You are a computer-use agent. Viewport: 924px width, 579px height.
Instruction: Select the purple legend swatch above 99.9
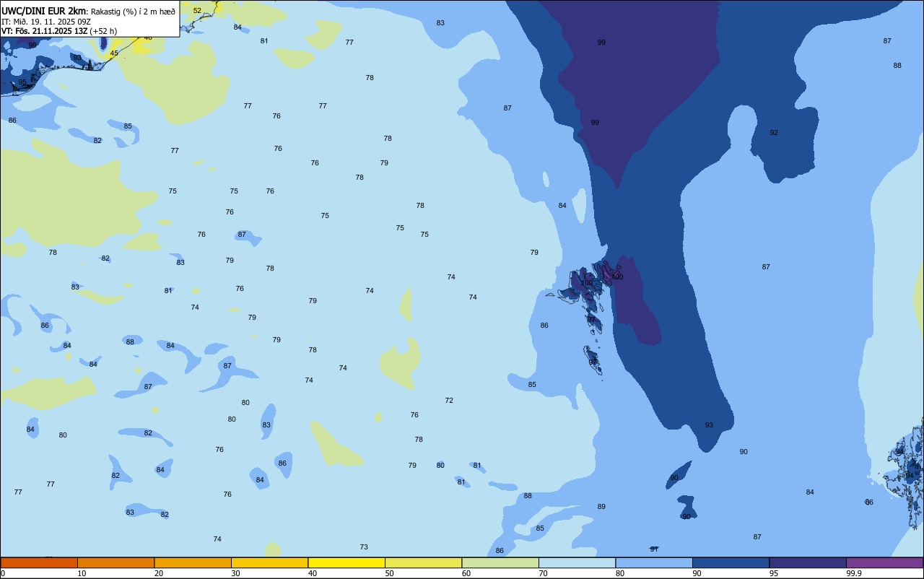coord(884,562)
